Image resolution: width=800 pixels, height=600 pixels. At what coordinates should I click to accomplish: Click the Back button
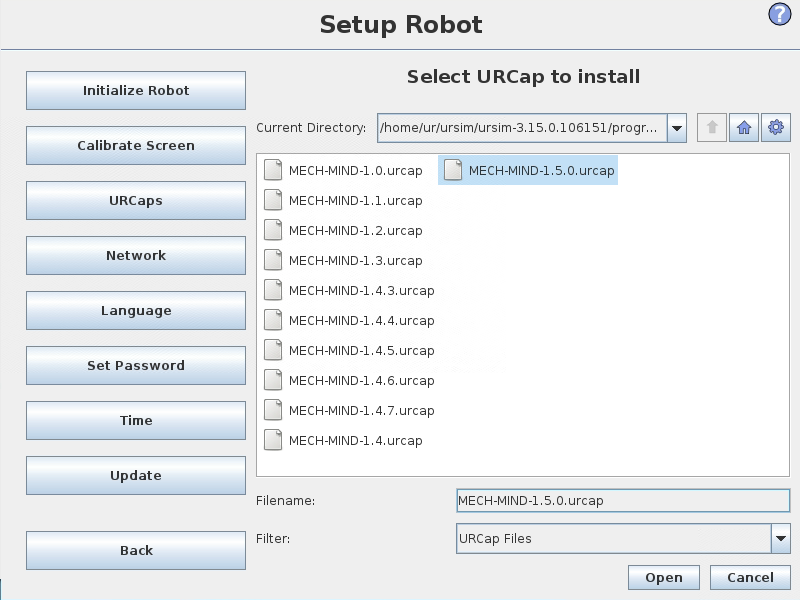[x=136, y=551]
